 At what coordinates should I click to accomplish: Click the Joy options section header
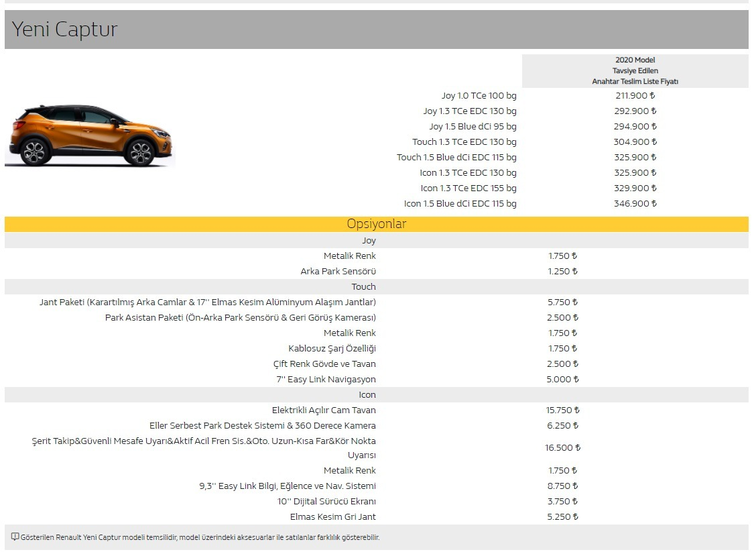point(377,240)
